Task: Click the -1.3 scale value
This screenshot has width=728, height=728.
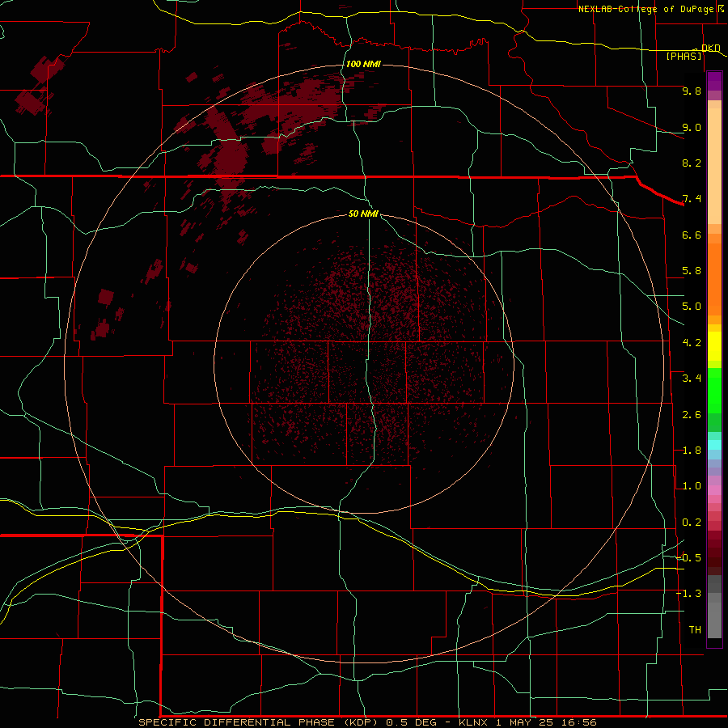Action: tap(689, 594)
